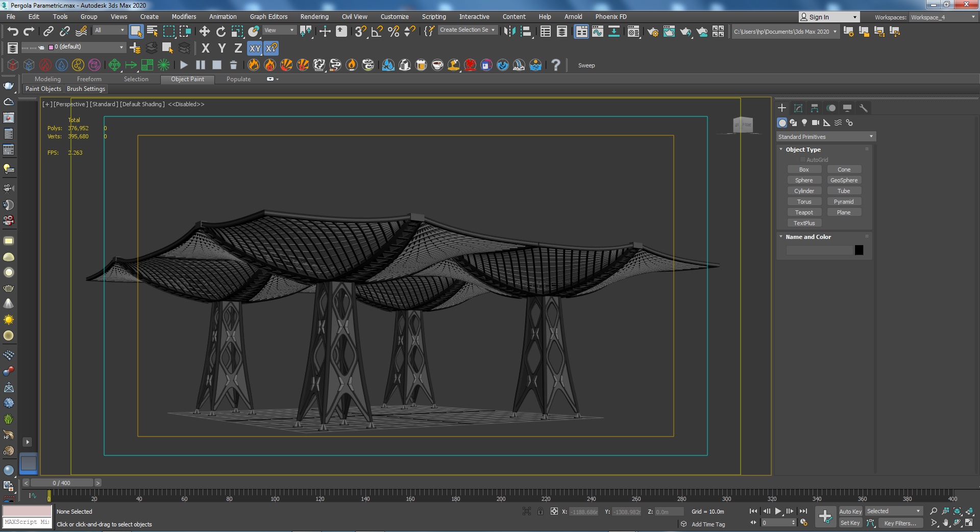The width and height of the screenshot is (980, 532).
Task: Open the Rendering menu
Action: click(x=314, y=17)
